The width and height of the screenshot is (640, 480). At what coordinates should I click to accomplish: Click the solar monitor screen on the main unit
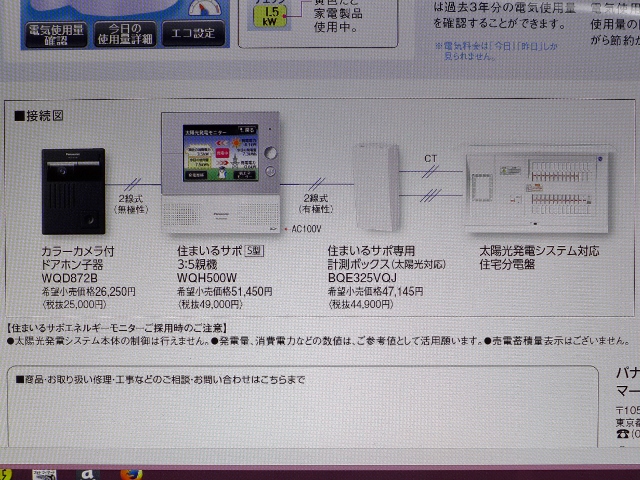(x=221, y=153)
